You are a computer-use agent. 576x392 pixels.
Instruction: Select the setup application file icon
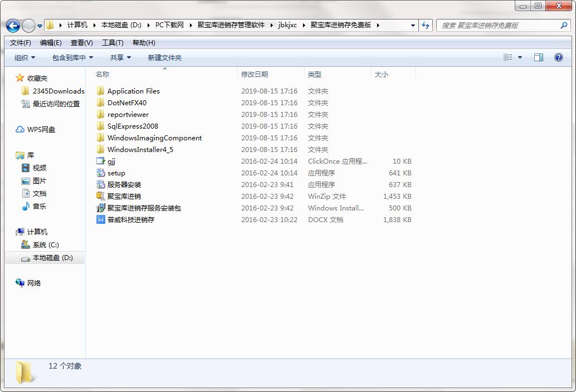point(101,173)
